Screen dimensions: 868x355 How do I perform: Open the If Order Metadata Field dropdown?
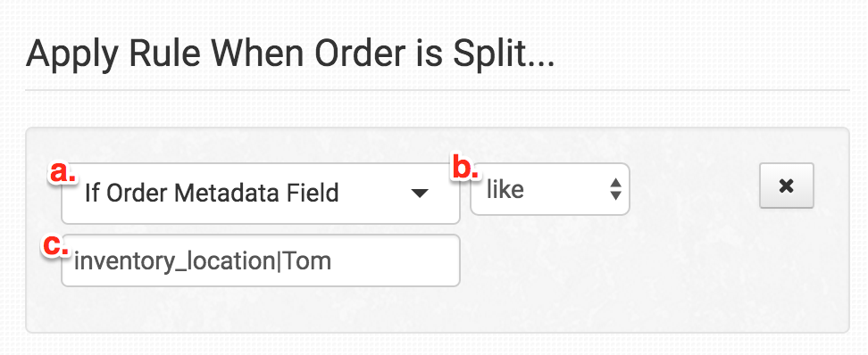coord(261,193)
